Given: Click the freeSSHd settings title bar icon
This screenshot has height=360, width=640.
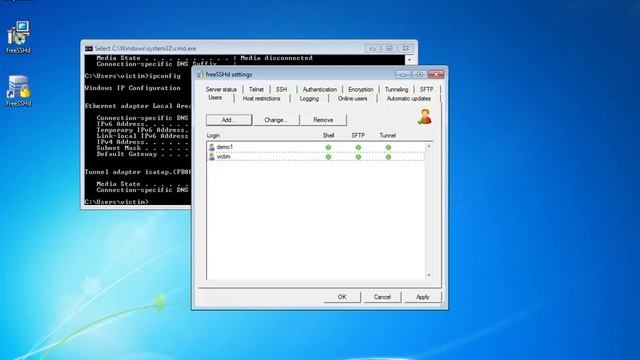Looking at the screenshot, I should pyautogui.click(x=200, y=75).
